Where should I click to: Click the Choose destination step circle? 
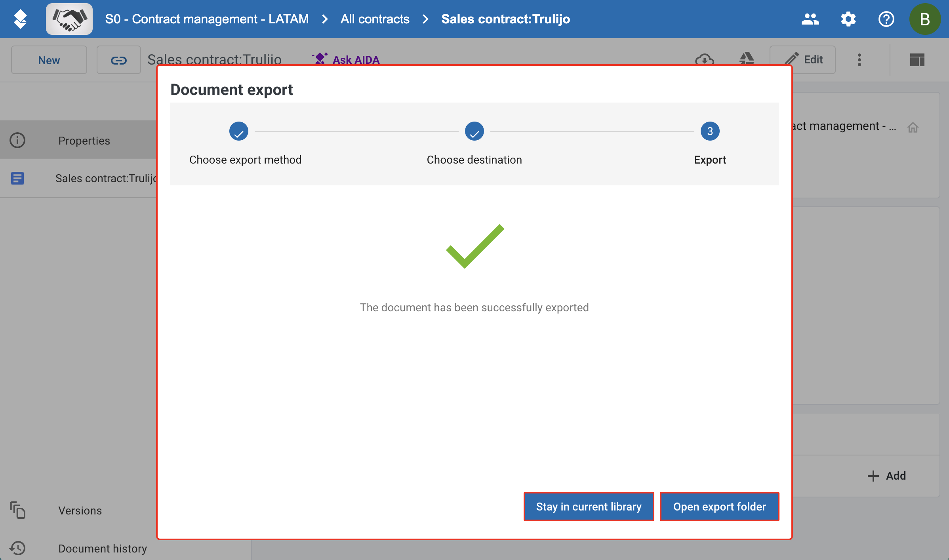475,131
